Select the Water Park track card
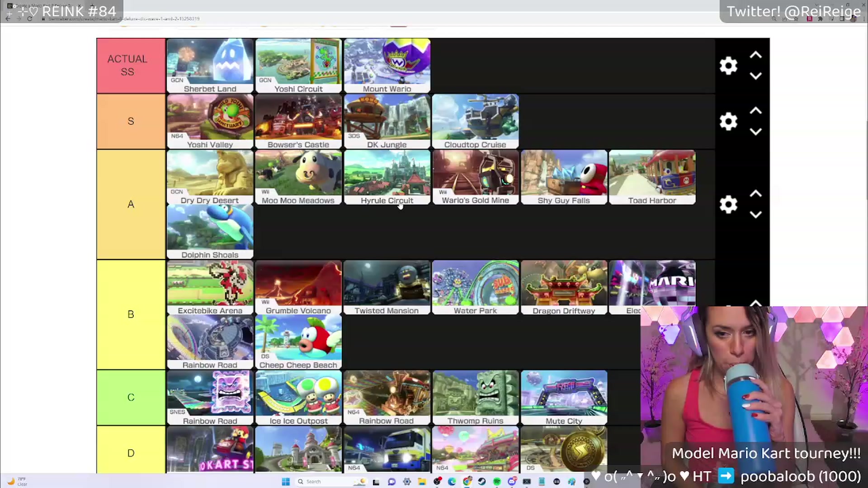 coord(475,287)
